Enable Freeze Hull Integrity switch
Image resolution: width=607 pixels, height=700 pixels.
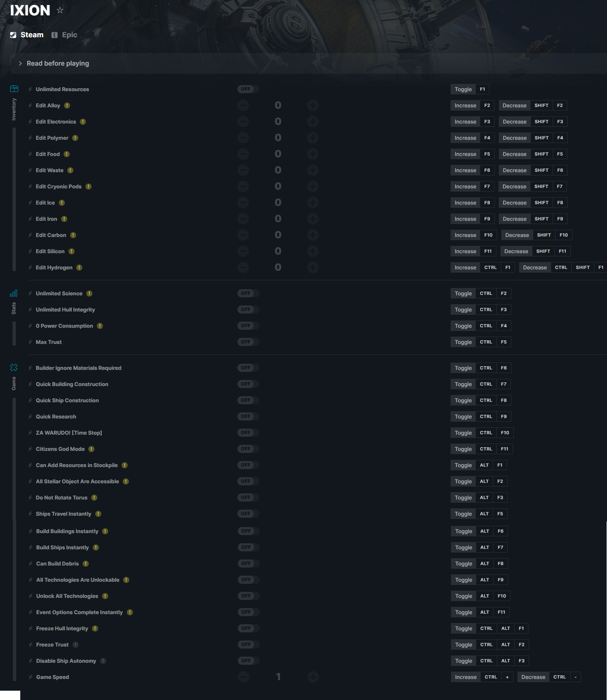pyautogui.click(x=249, y=628)
